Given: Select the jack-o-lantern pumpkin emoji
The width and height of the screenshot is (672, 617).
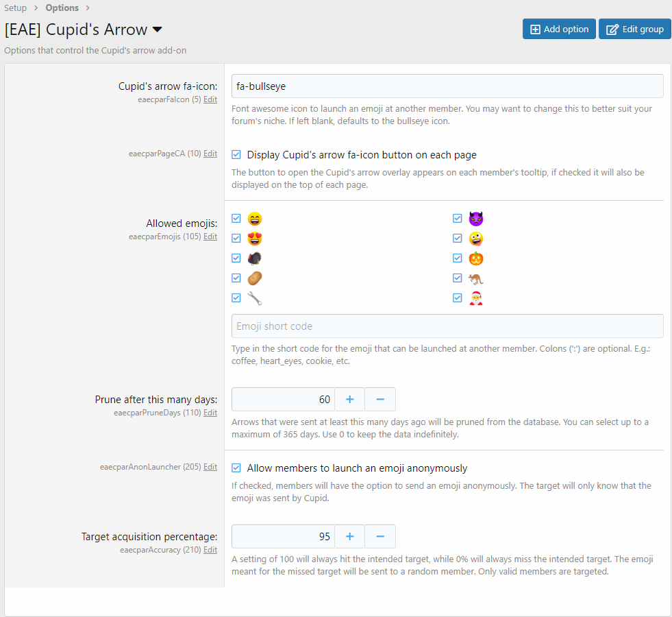Looking at the screenshot, I should (x=475, y=258).
